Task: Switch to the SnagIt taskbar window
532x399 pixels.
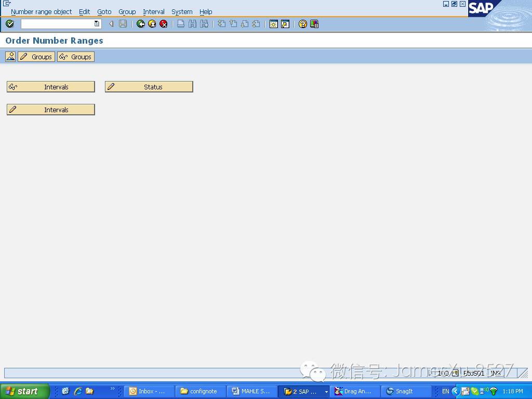Action: pyautogui.click(x=406, y=392)
